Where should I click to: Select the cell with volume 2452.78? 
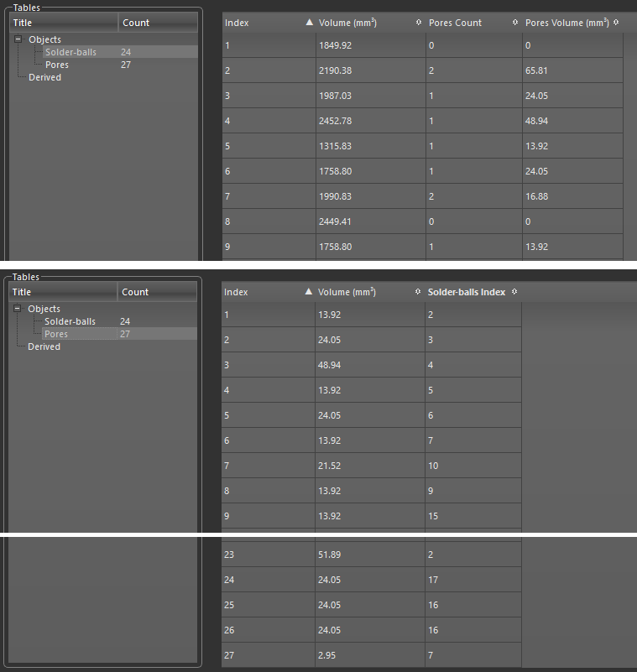click(371, 121)
